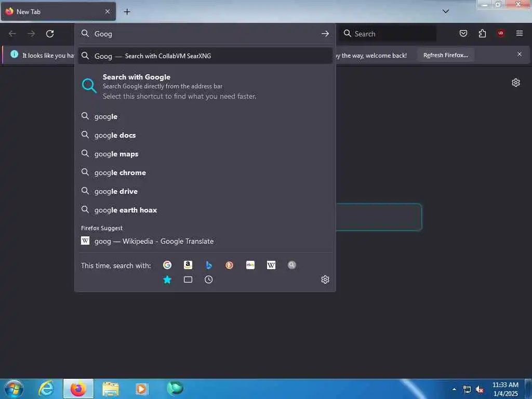The width and height of the screenshot is (532, 399).
Task: Open search settings gear in the dropdown
Action: coord(325,280)
